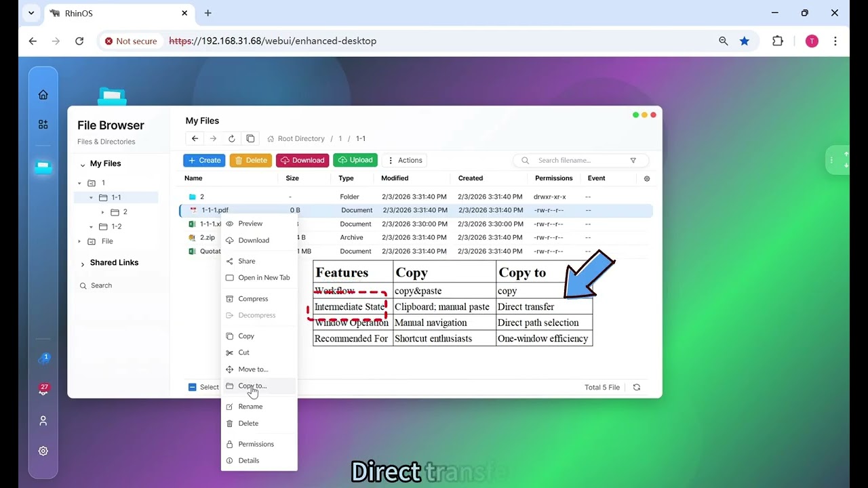This screenshot has height=488, width=868.
Task: Expand the File tree node
Action: tap(79, 241)
